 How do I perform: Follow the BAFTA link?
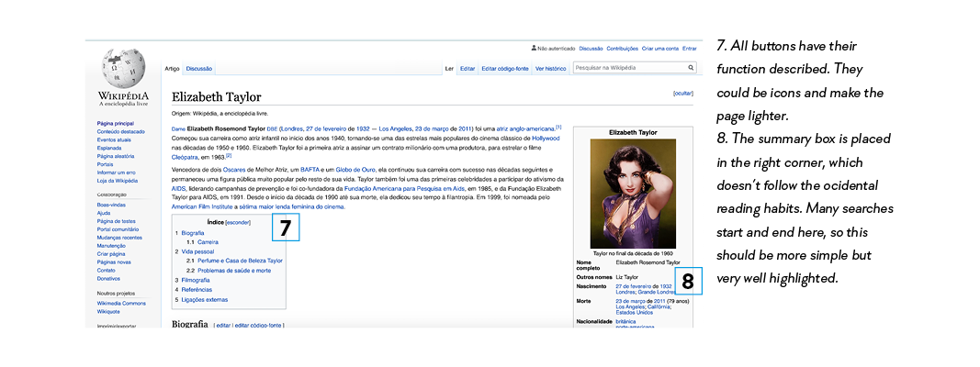[310, 169]
